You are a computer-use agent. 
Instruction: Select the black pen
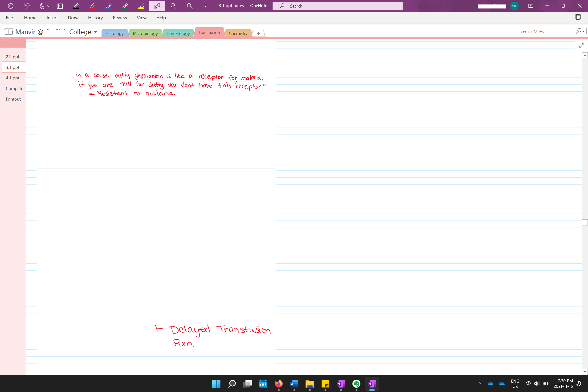pos(76,6)
